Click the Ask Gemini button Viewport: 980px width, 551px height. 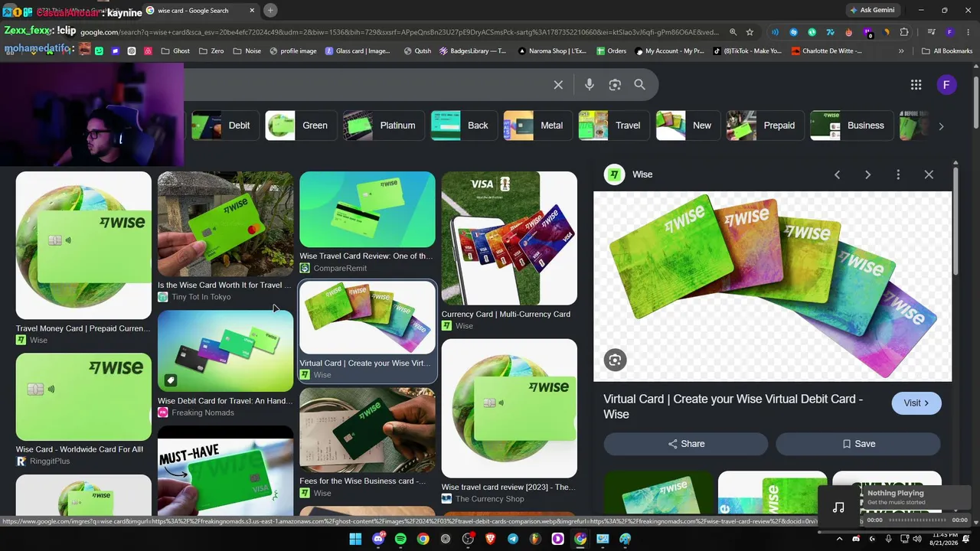(875, 10)
